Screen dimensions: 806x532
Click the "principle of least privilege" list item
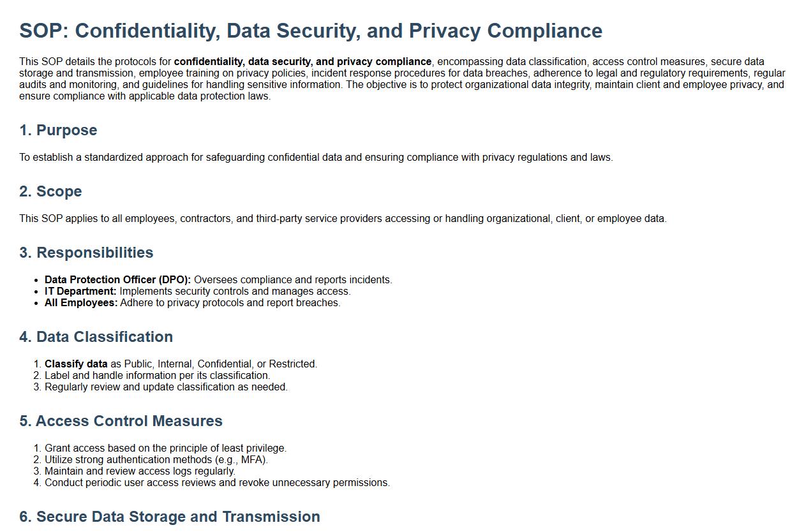click(165, 448)
